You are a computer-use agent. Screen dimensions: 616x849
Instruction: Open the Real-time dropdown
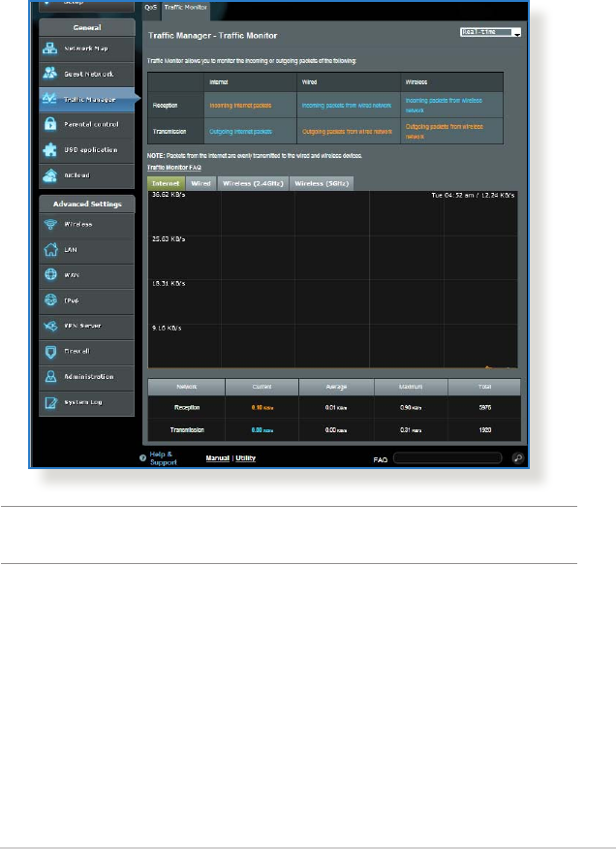[x=490, y=33]
